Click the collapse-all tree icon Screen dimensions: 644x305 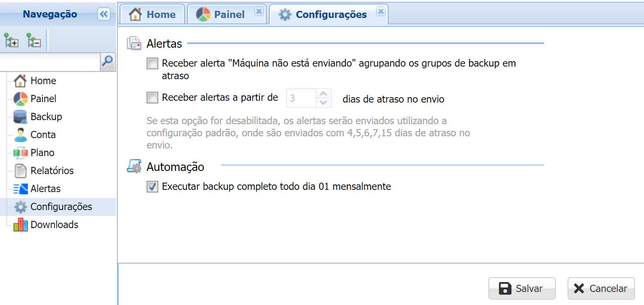34,41
